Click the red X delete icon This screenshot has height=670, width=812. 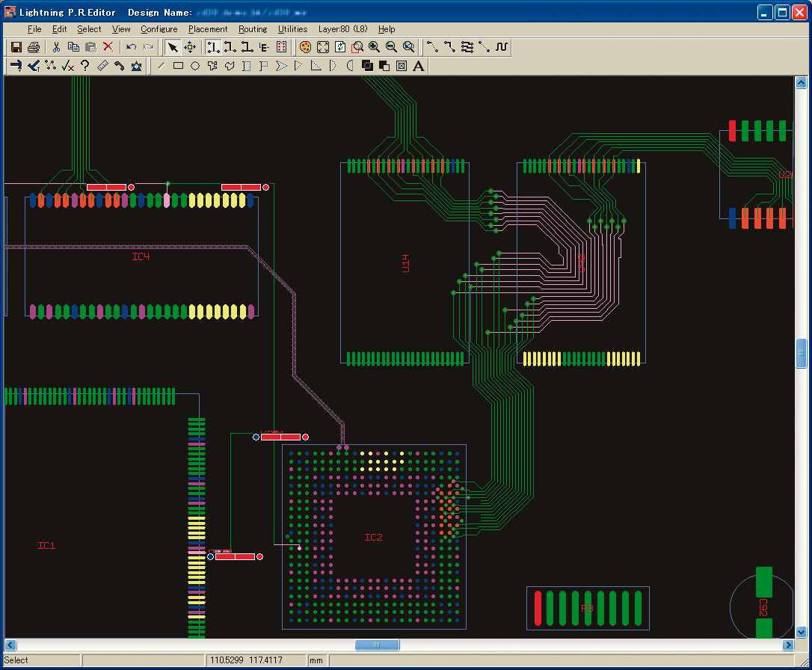[x=108, y=47]
